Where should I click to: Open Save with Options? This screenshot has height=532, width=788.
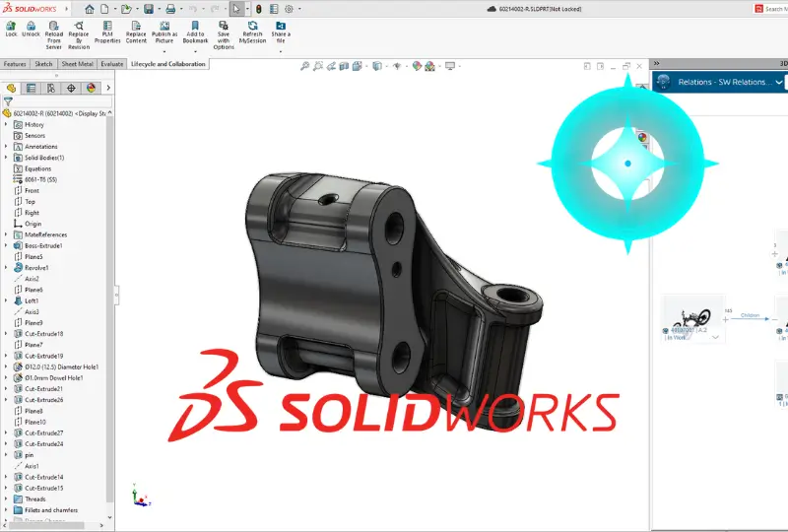tap(224, 35)
